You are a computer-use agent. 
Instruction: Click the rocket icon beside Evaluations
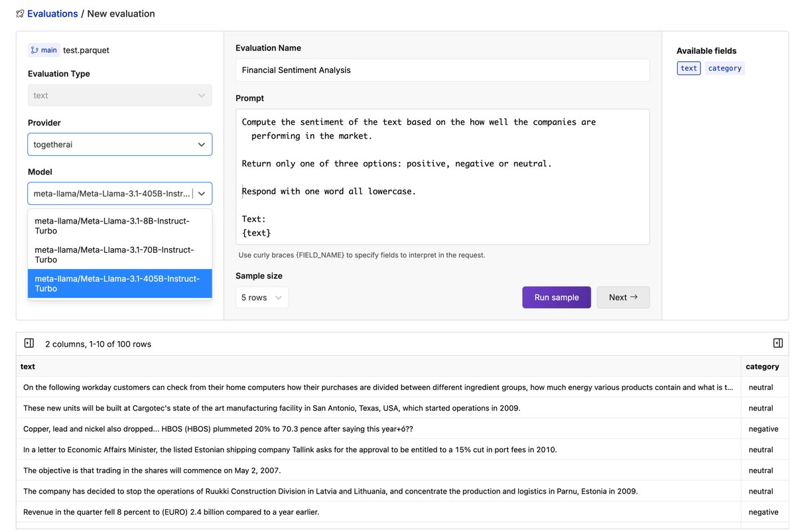coord(20,14)
